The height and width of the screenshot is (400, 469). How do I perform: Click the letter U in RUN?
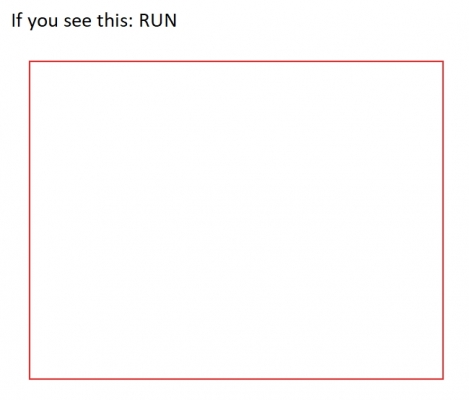click(x=157, y=21)
